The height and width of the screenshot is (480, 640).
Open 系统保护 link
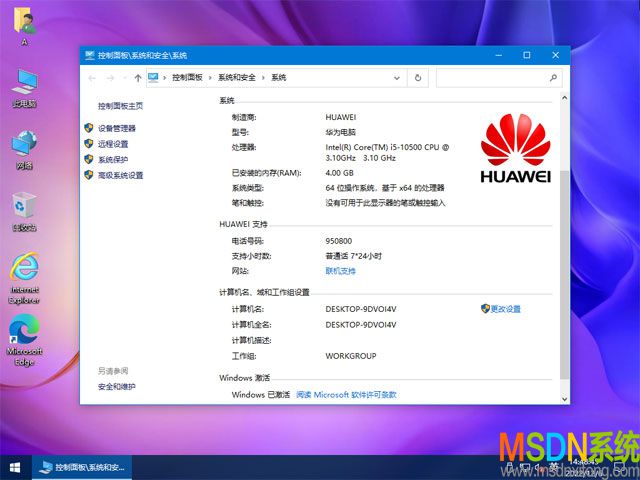click(113, 160)
